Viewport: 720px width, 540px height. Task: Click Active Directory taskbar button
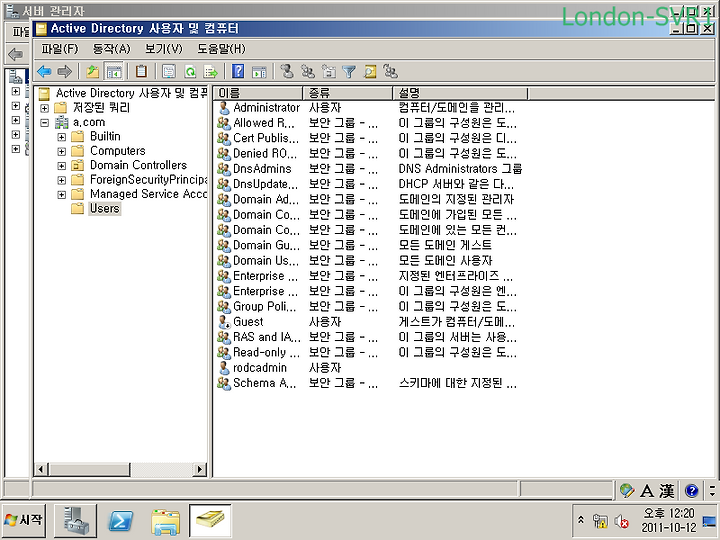(210, 520)
